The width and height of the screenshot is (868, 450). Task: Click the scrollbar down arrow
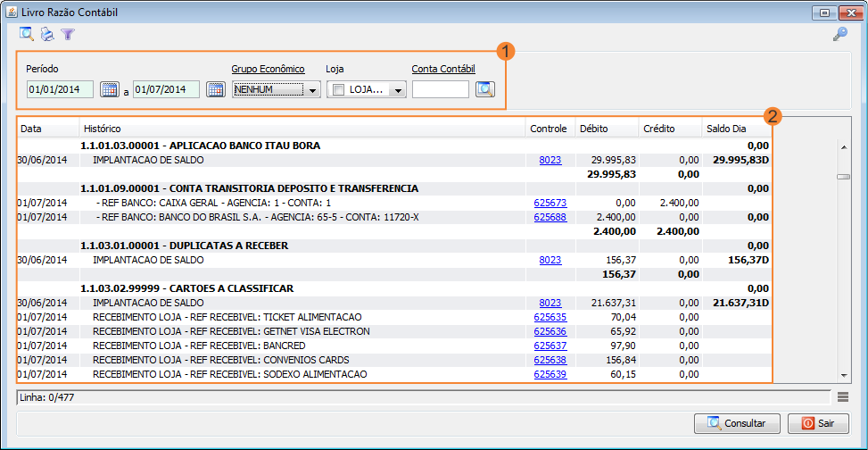point(844,376)
